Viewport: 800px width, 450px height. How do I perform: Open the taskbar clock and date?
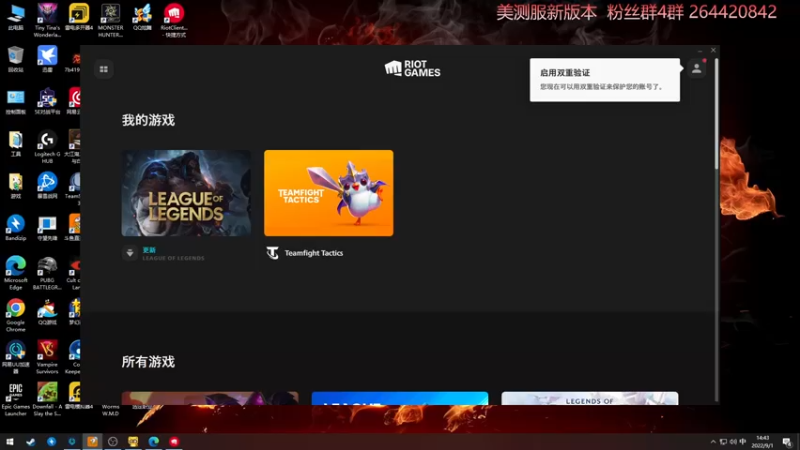pyautogui.click(x=762, y=442)
